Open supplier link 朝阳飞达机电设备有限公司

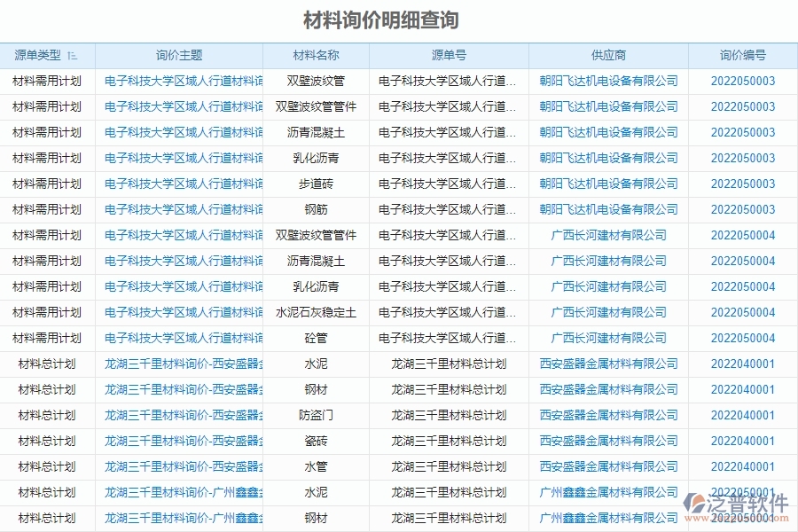[x=608, y=81]
